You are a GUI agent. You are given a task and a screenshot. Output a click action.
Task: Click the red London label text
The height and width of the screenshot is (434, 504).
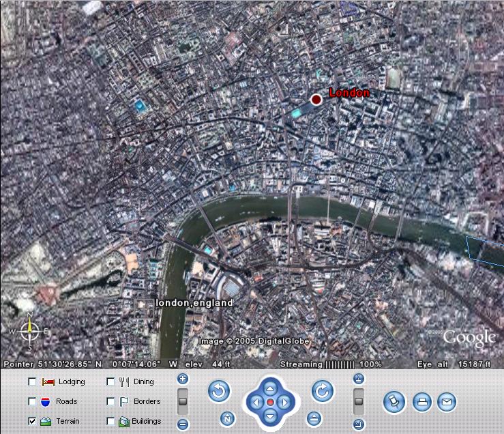[349, 93]
